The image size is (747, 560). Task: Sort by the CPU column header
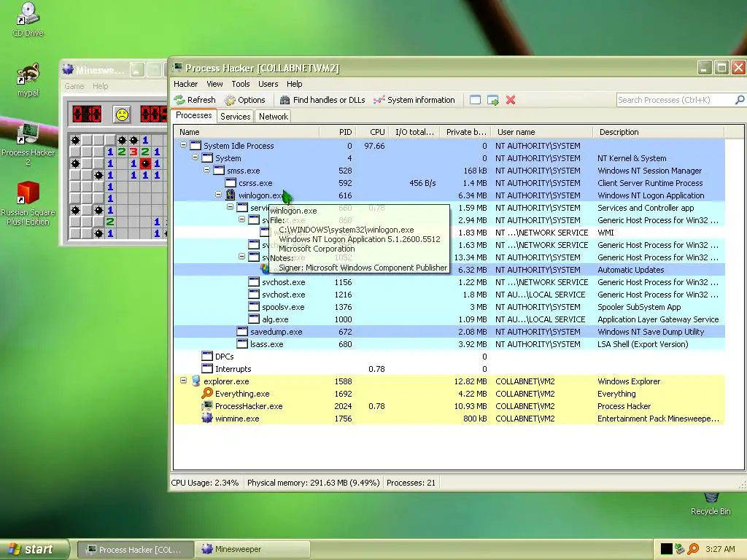tap(373, 132)
